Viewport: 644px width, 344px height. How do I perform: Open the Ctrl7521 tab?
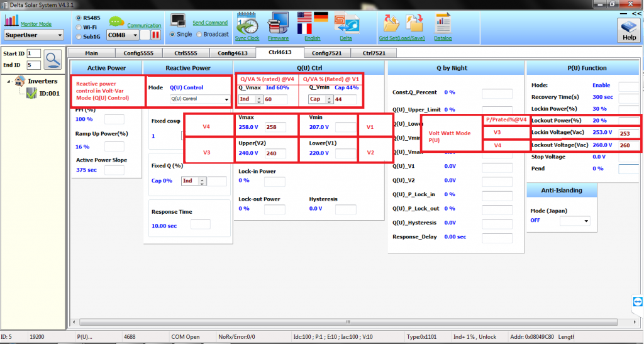374,53
